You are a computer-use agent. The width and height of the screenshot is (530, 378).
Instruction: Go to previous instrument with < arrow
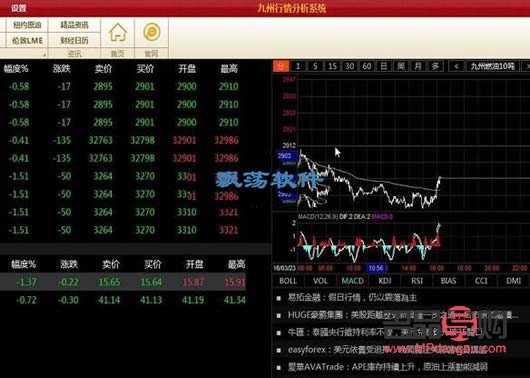point(456,66)
